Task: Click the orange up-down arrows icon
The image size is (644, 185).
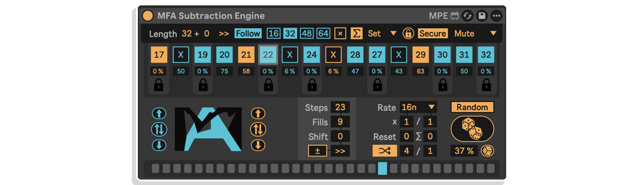Action: [258, 129]
